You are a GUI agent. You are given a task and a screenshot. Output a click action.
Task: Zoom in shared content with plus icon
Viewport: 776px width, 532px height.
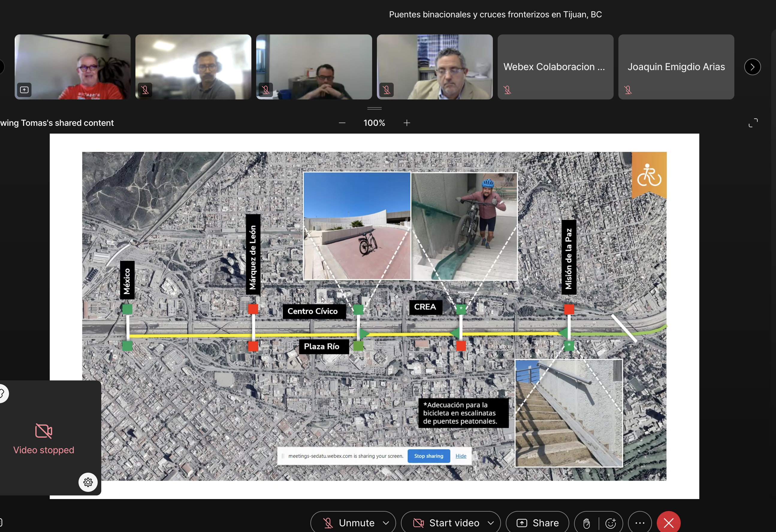(406, 123)
